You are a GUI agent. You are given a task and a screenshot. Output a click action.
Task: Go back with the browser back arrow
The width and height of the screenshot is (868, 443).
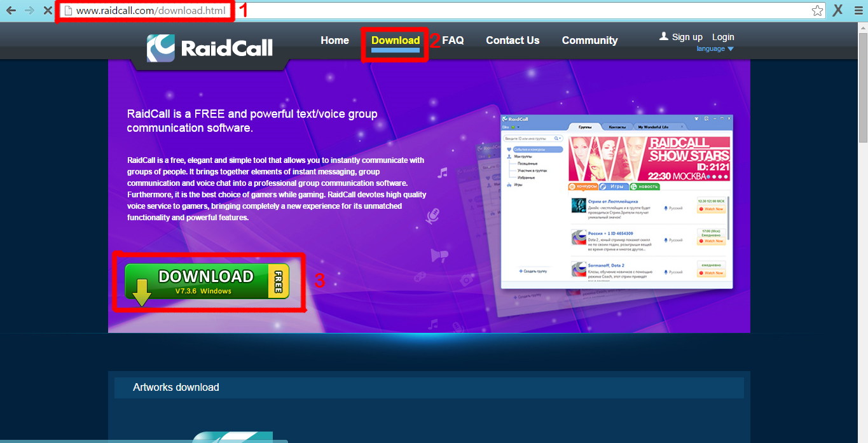[x=11, y=10]
